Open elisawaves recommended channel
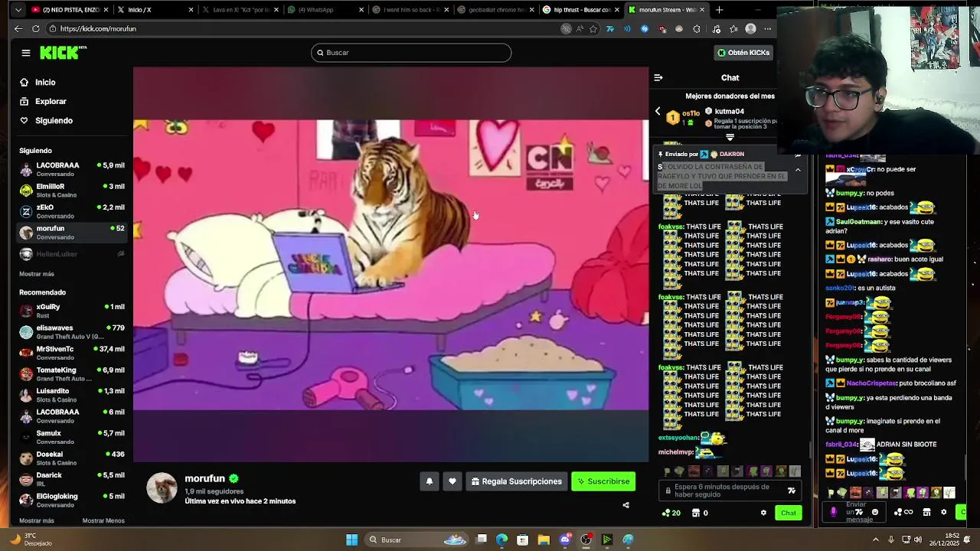Image resolution: width=980 pixels, height=551 pixels. point(72,331)
